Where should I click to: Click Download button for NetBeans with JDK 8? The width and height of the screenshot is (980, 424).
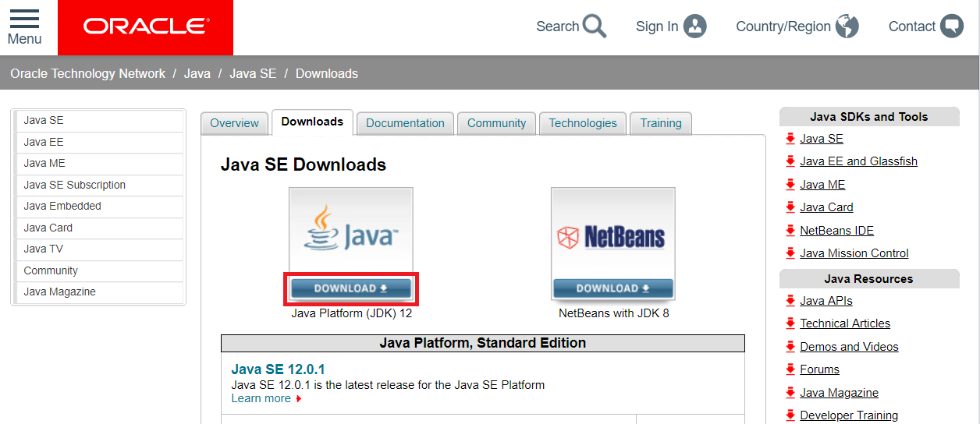coord(613,288)
